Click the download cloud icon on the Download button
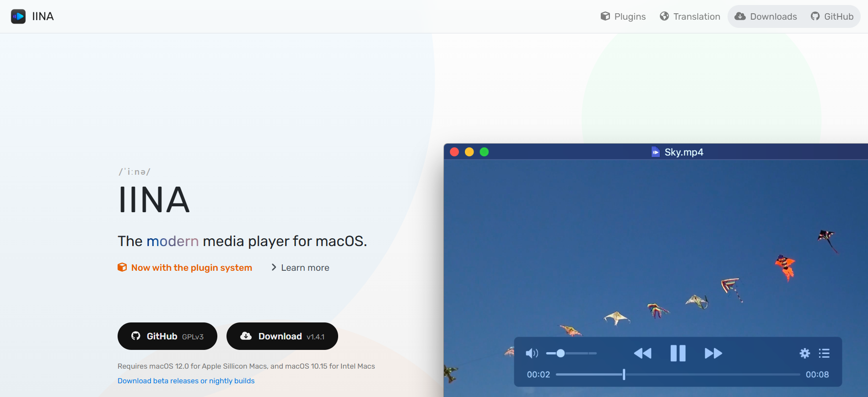 coord(246,336)
